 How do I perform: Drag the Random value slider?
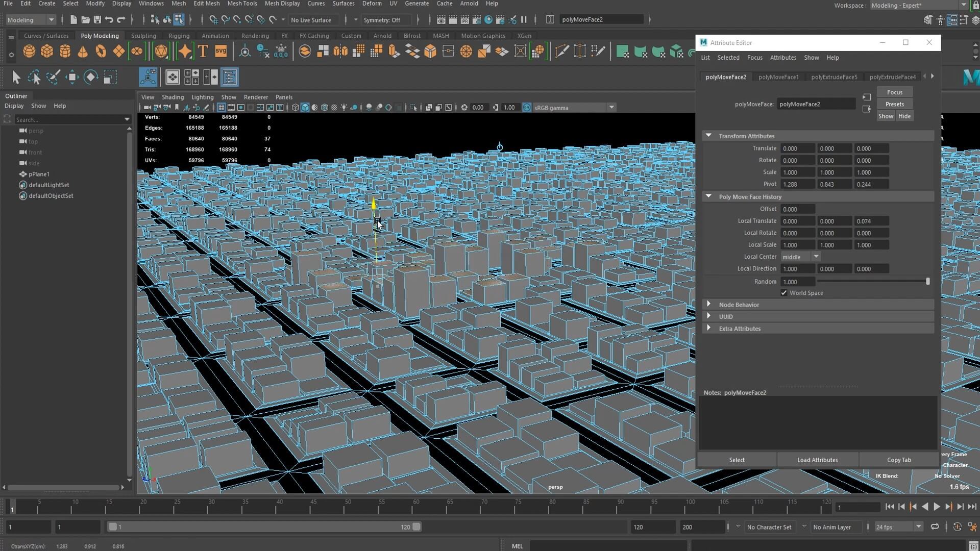[x=927, y=281]
